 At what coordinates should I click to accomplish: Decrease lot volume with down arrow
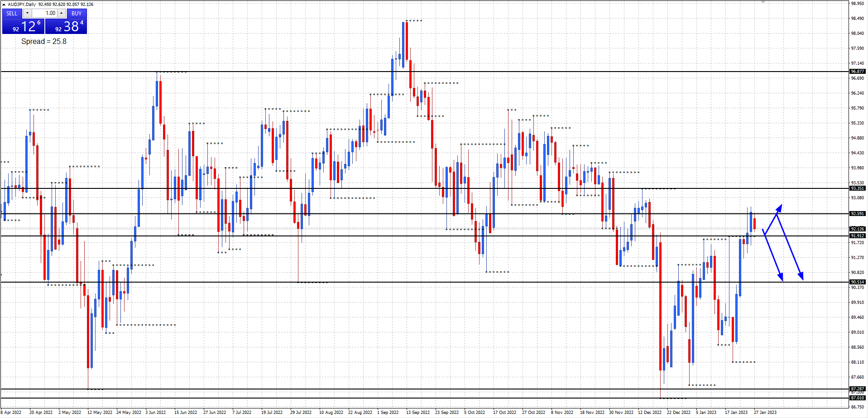(27, 13)
